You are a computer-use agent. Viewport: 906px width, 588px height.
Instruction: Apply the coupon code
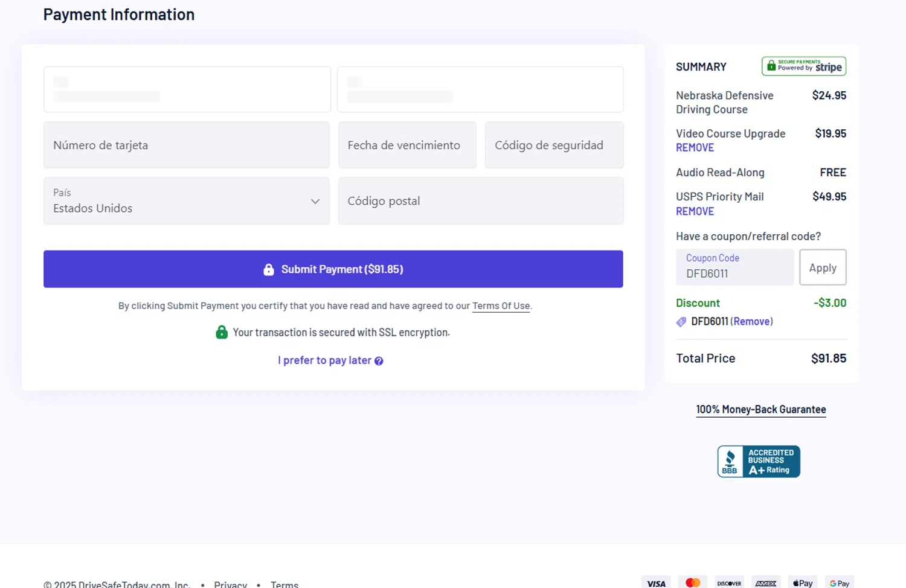click(823, 267)
